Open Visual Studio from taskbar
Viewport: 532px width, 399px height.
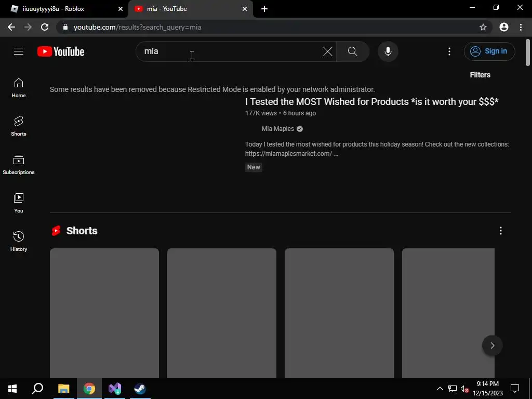coord(115,389)
